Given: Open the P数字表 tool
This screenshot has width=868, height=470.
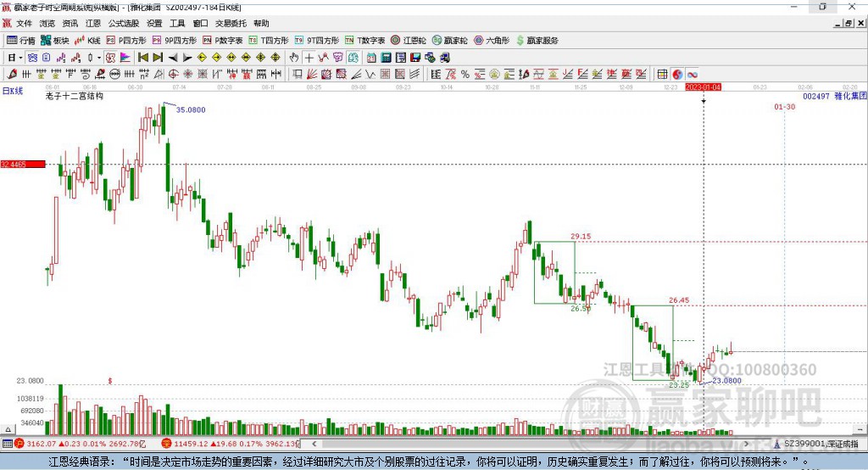Looking at the screenshot, I should point(223,41).
